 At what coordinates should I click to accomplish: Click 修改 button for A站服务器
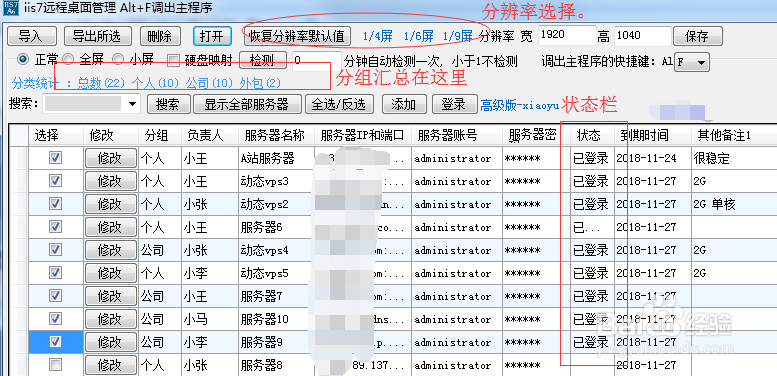tap(111, 158)
